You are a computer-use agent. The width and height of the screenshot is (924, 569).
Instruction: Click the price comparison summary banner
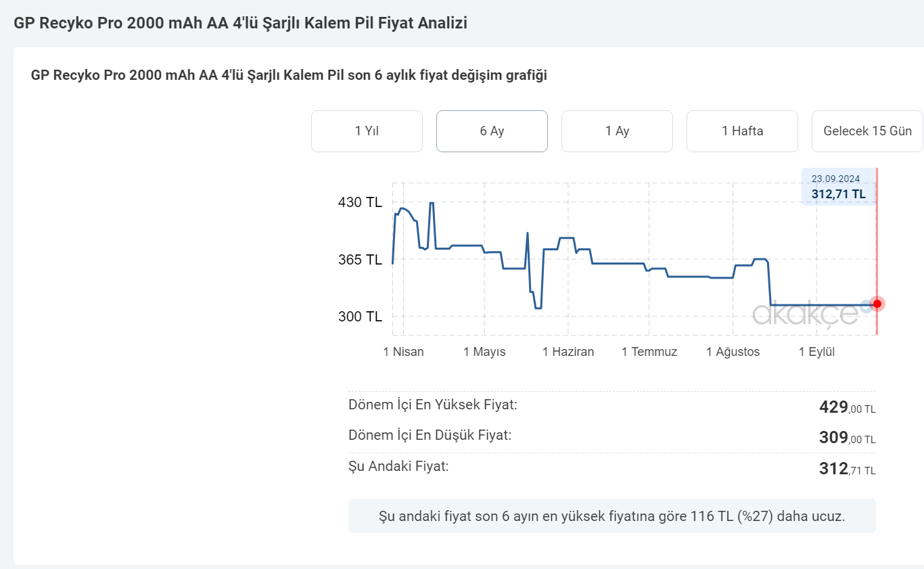(x=611, y=516)
